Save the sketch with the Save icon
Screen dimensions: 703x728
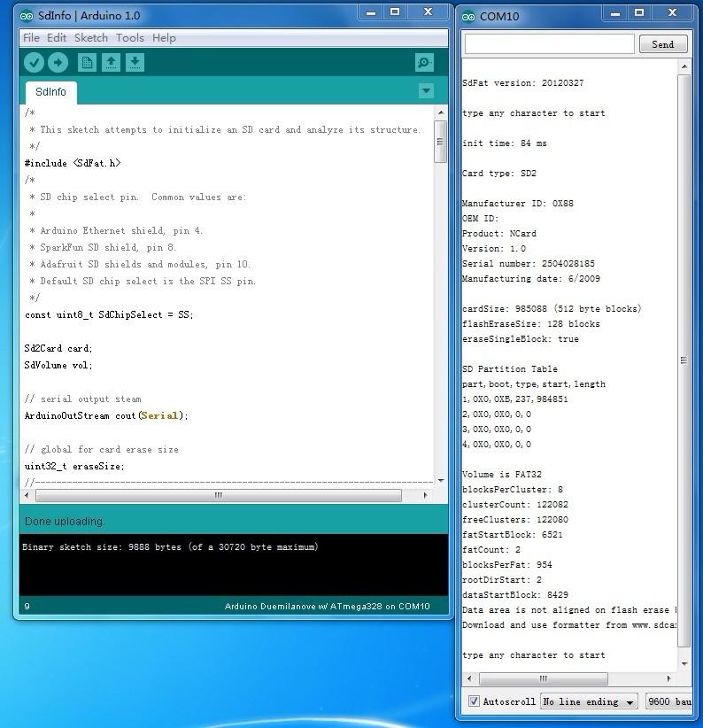coord(135,62)
